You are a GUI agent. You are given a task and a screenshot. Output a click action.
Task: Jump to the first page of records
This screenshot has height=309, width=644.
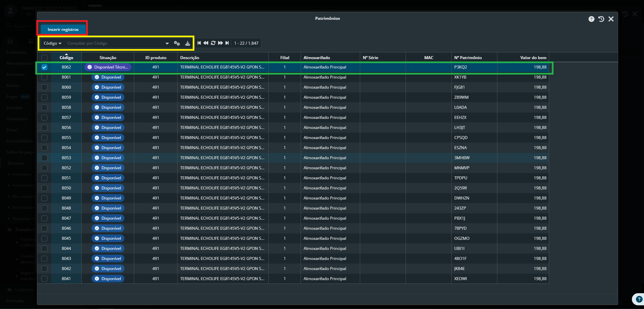[199, 43]
